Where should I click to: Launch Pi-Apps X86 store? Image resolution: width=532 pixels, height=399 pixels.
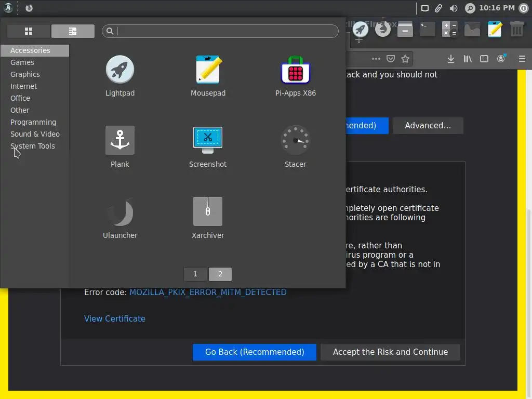296,76
